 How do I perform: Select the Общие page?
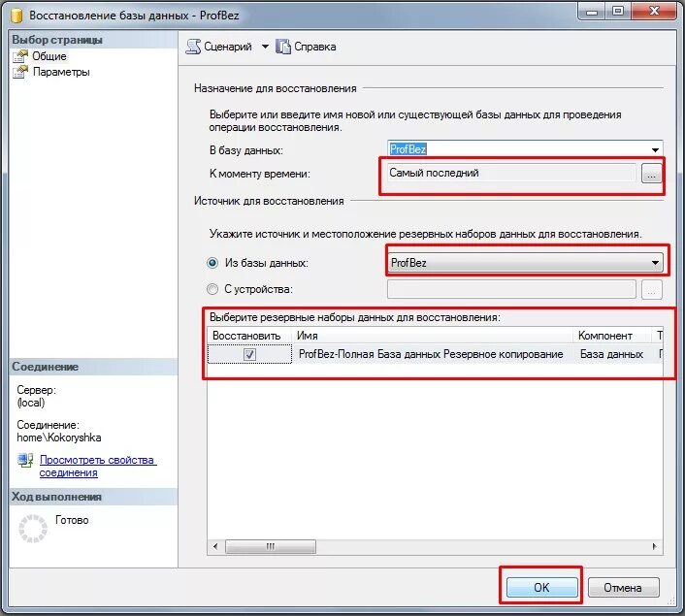(49, 56)
